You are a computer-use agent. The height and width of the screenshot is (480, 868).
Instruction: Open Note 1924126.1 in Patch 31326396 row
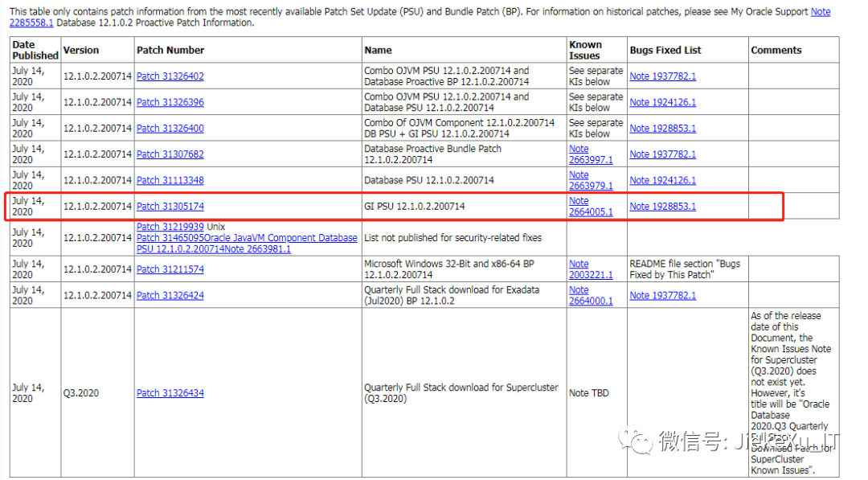pyautogui.click(x=662, y=102)
